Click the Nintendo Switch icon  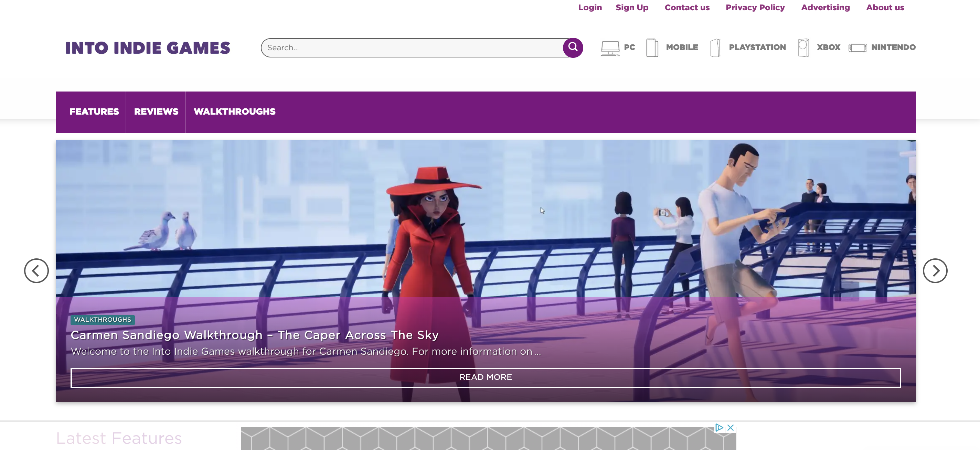tap(857, 47)
